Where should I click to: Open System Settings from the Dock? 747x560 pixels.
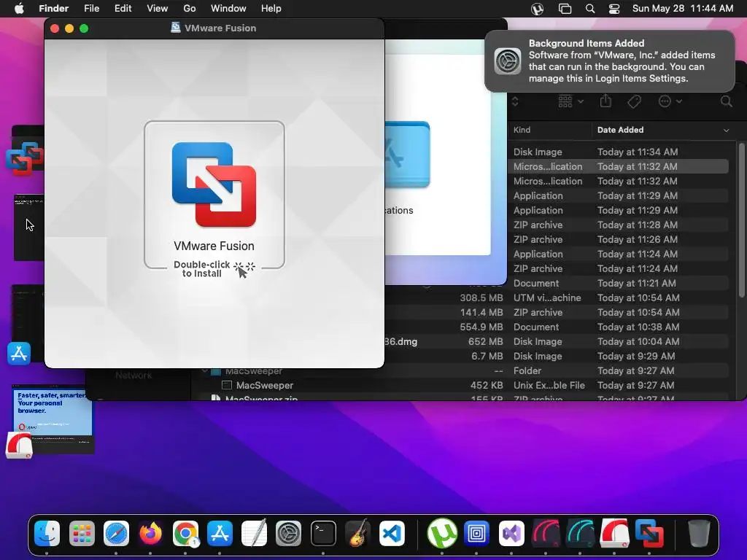(x=289, y=533)
